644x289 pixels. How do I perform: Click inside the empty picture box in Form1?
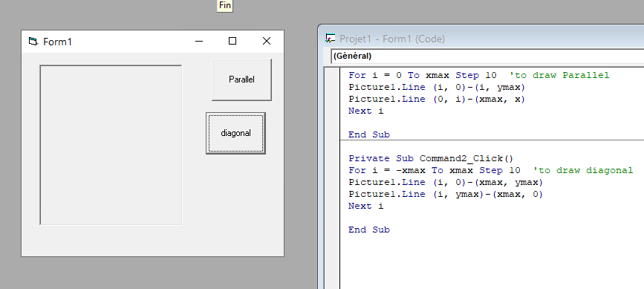[111, 145]
